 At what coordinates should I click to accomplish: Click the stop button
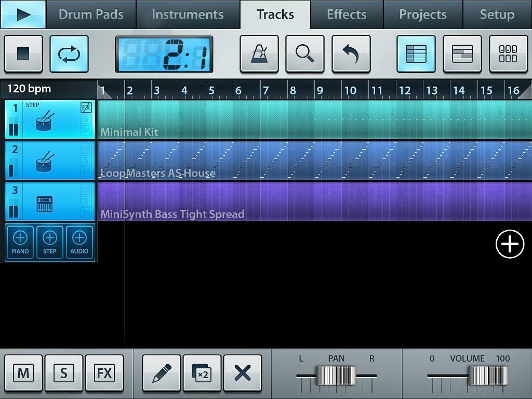pyautogui.click(x=23, y=54)
